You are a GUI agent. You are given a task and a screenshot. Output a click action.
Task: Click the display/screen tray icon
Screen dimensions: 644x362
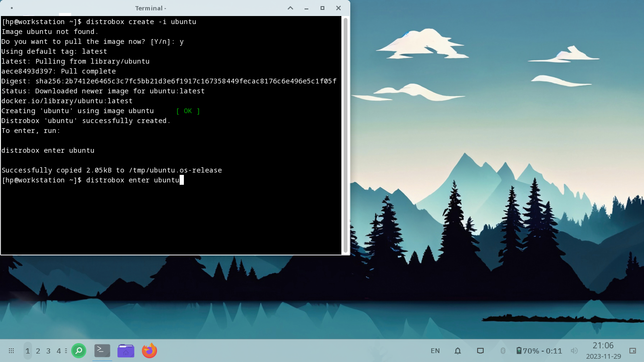(x=480, y=351)
